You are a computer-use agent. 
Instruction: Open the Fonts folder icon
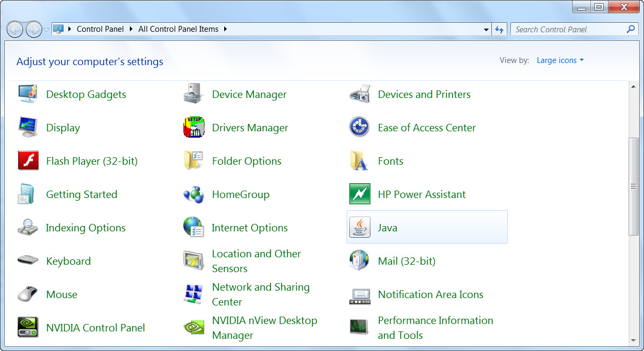(360, 161)
